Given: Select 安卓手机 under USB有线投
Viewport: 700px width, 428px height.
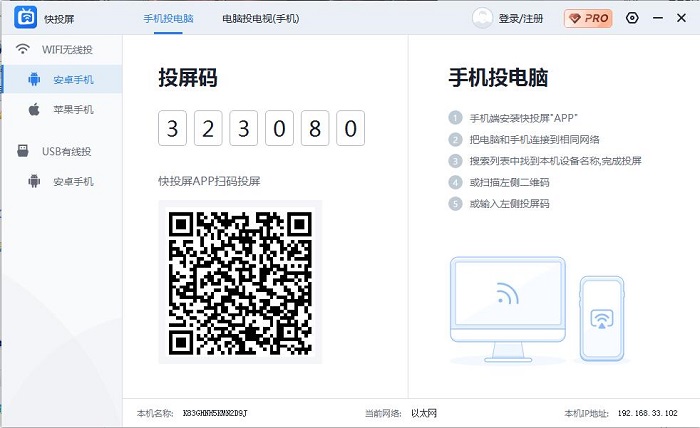Looking at the screenshot, I should tap(73, 181).
